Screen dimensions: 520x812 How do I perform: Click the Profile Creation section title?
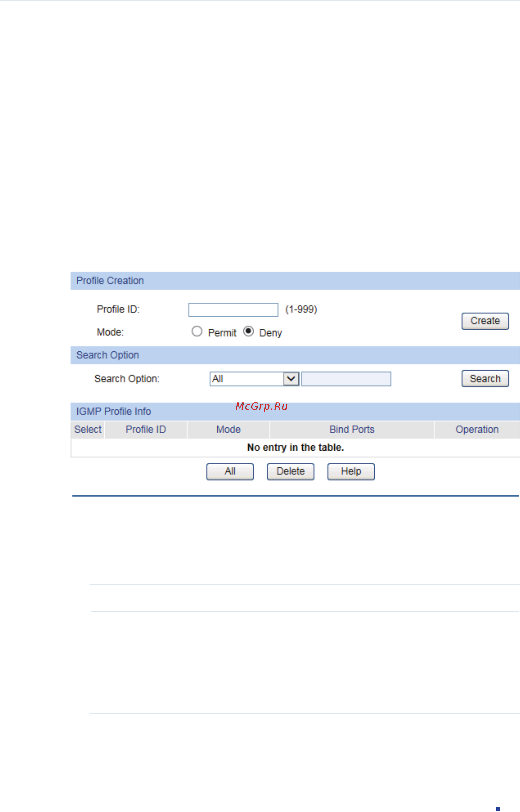tap(110, 280)
